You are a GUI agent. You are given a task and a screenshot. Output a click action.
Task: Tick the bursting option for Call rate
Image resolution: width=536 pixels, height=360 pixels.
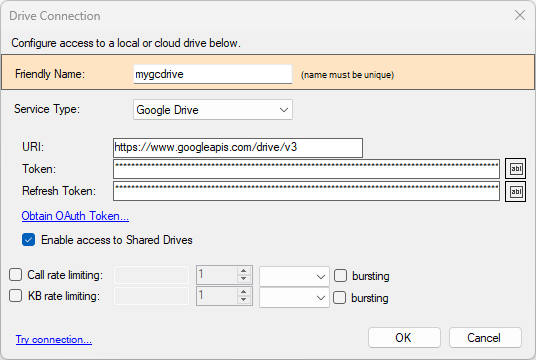[340, 276]
